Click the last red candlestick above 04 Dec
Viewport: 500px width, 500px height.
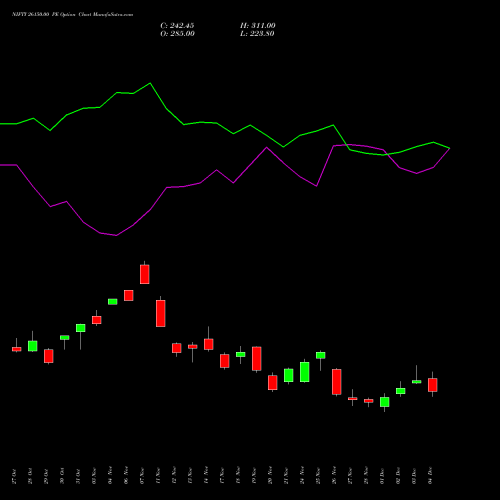(x=433, y=385)
